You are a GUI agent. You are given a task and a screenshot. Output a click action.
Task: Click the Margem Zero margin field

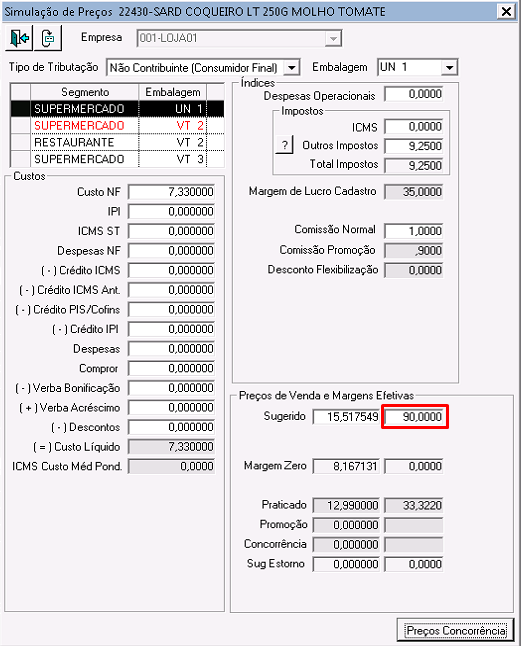[x=414, y=466]
